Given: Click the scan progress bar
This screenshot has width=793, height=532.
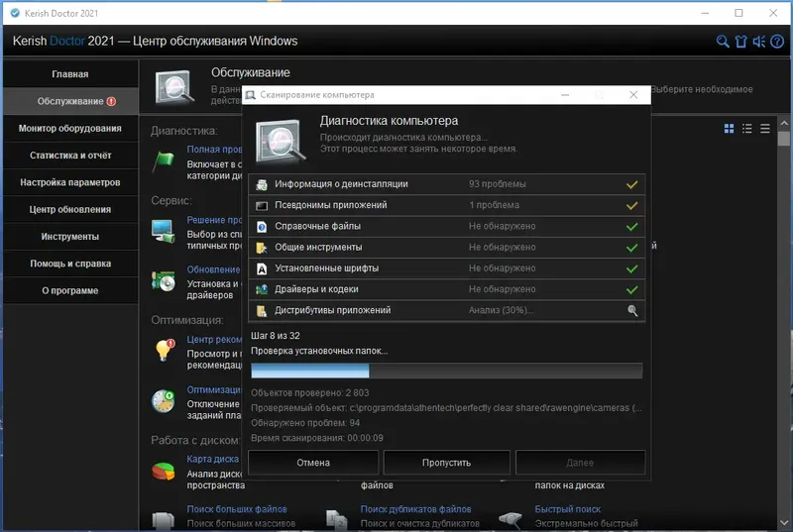Looking at the screenshot, I should [x=447, y=371].
